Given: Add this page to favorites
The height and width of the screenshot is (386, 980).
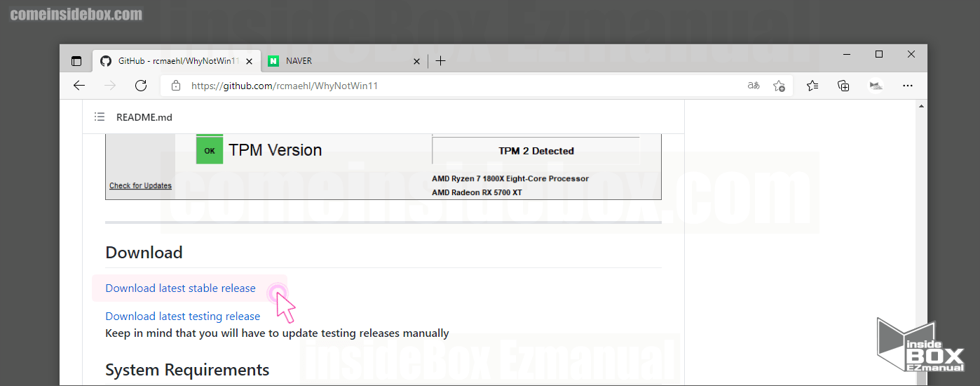Looking at the screenshot, I should pos(779,86).
